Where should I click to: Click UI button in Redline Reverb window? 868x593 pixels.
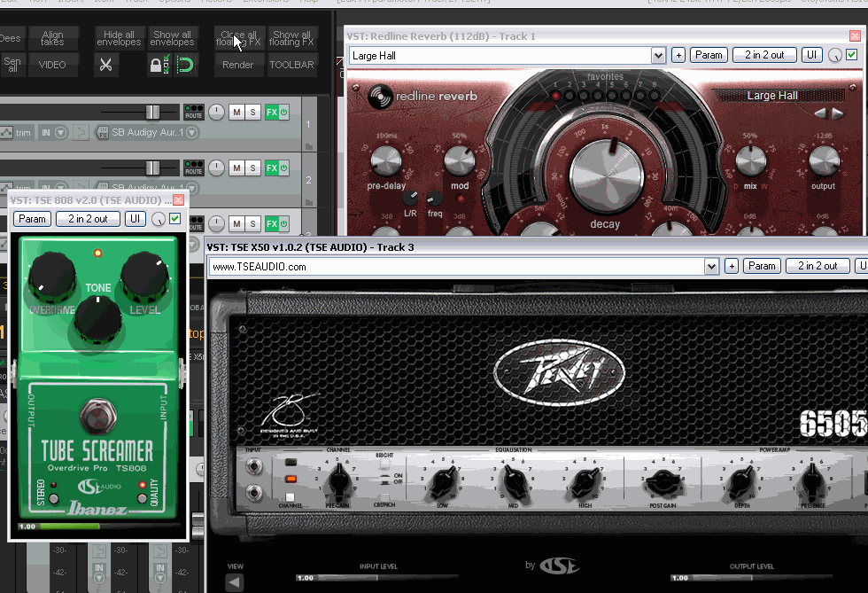pyautogui.click(x=811, y=55)
